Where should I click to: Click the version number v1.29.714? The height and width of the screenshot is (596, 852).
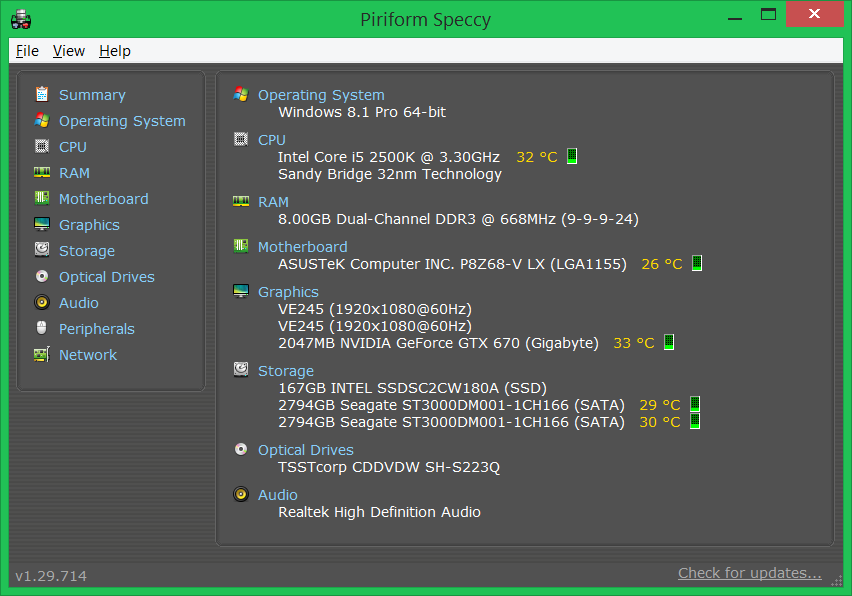51,576
